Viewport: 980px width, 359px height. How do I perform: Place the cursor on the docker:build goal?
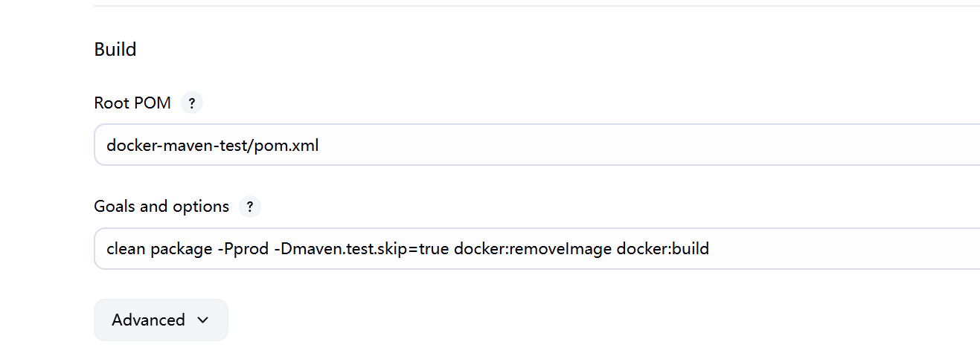pyautogui.click(x=663, y=248)
